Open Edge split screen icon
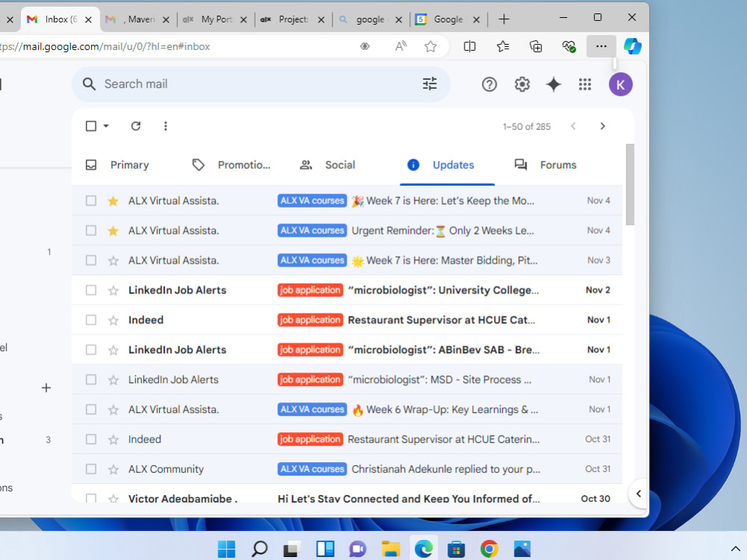Screen dimensions: 747x560 [469, 46]
